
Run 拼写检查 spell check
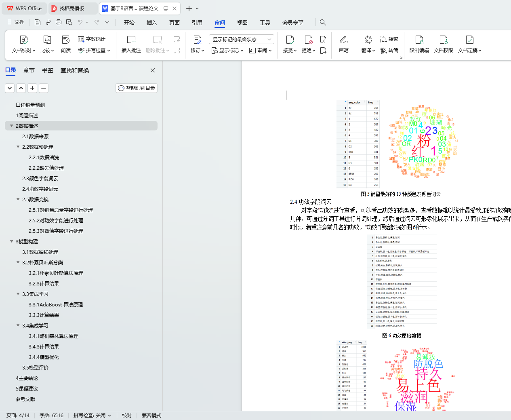(94, 51)
